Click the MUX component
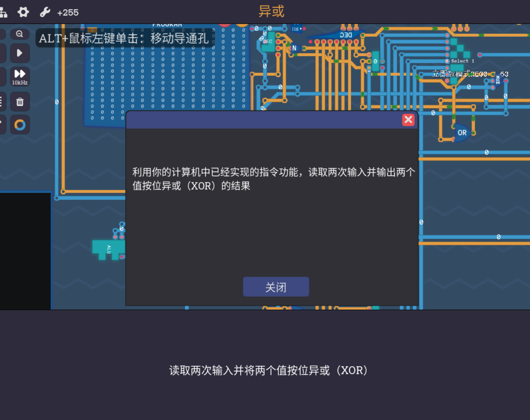The height and width of the screenshot is (420, 530). [498, 80]
